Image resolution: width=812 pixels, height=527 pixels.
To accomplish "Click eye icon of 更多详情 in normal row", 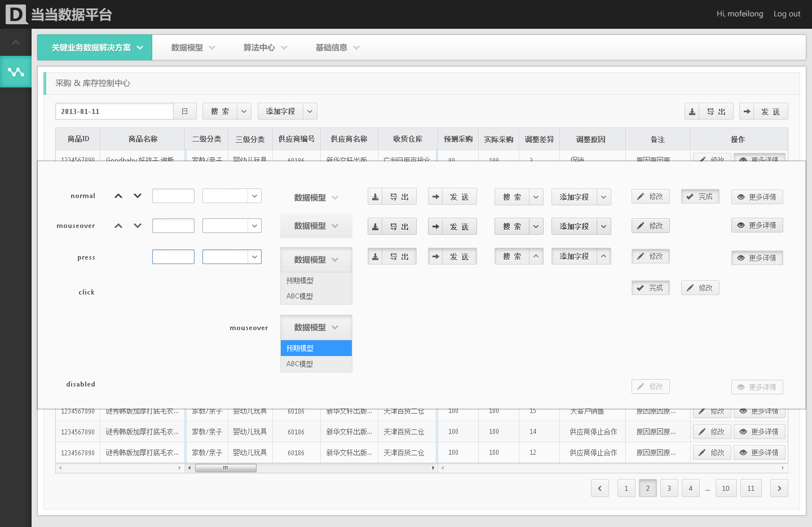I will [741, 197].
